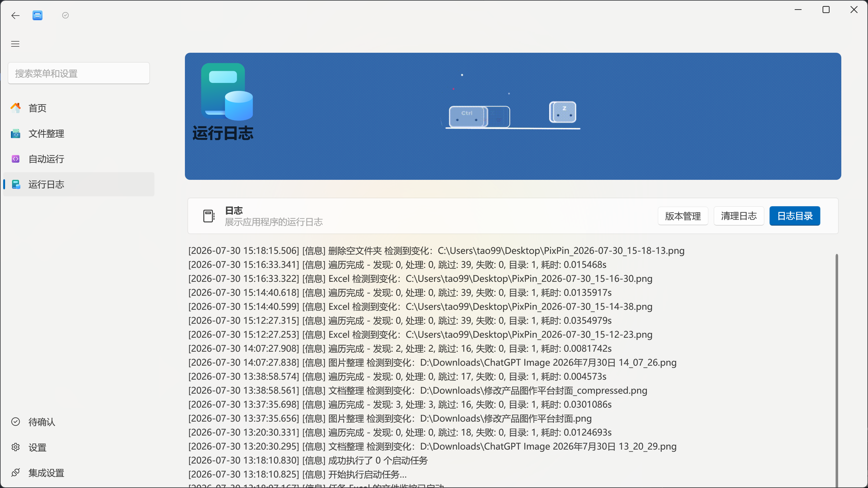Click the checkmark circle icon in title bar
The height and width of the screenshot is (488, 868).
click(65, 15)
